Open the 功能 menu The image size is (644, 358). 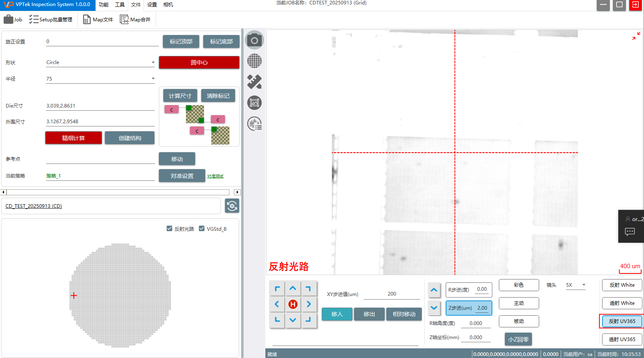tap(104, 5)
